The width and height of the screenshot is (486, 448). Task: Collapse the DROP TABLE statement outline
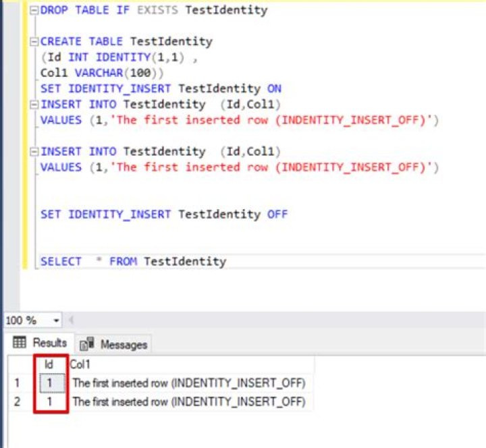tap(34, 10)
